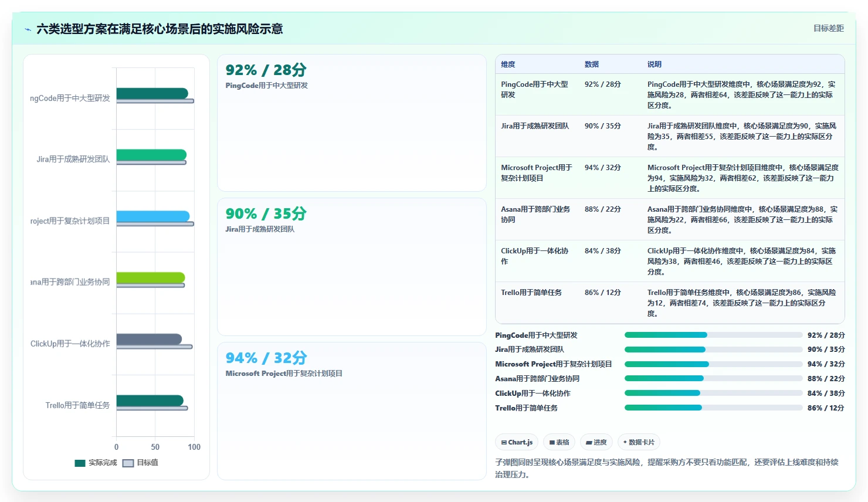
Task: Click the main title 六类选型方案 heading
Action: (x=160, y=29)
